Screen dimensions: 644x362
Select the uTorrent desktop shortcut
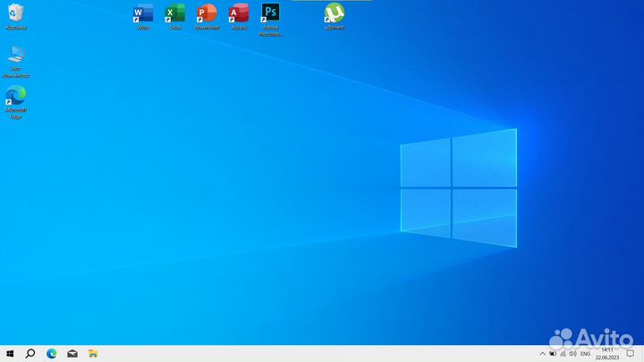pyautogui.click(x=335, y=16)
